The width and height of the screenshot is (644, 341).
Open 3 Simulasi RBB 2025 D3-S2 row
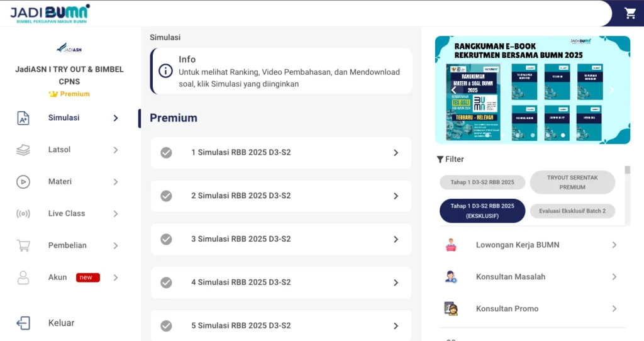pyautogui.click(x=281, y=240)
